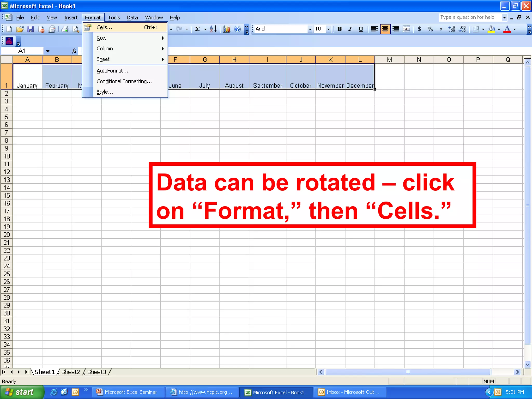532x399 pixels.
Task: Switch to the Sheet2 tab
Action: 71,372
